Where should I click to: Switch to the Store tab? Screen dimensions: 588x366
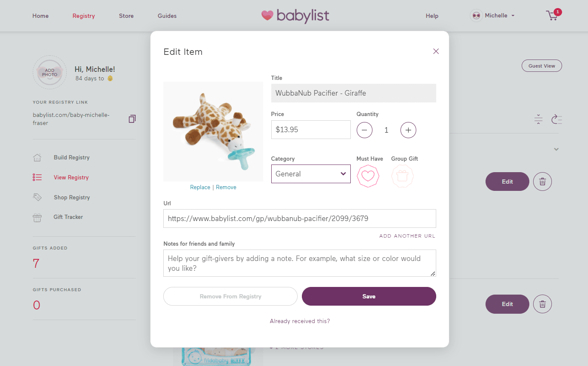pos(126,16)
